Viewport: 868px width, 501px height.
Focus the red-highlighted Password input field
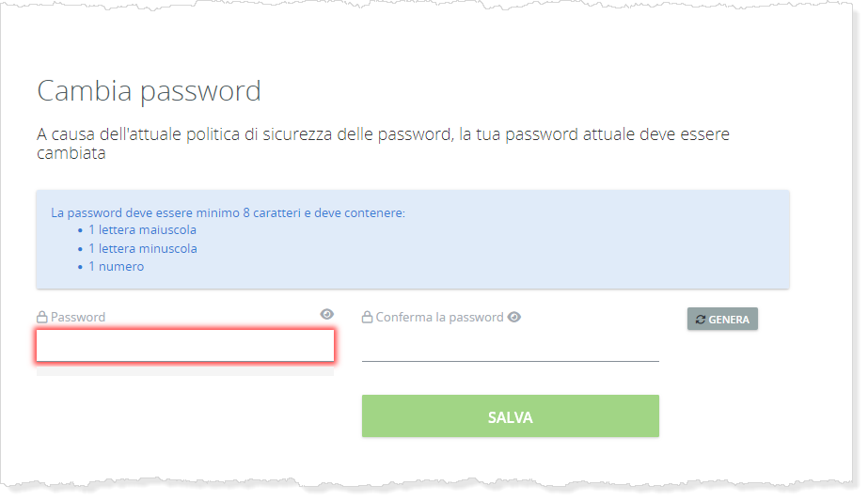coord(185,346)
